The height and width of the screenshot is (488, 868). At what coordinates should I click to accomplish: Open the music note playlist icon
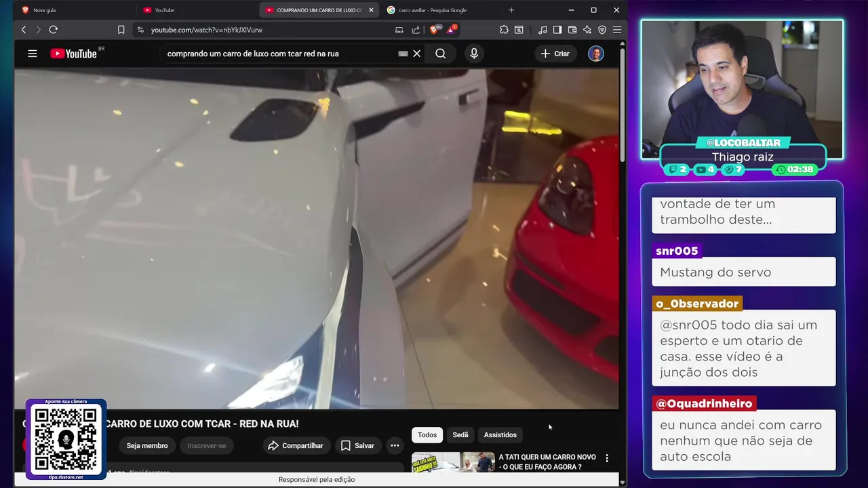point(542,30)
